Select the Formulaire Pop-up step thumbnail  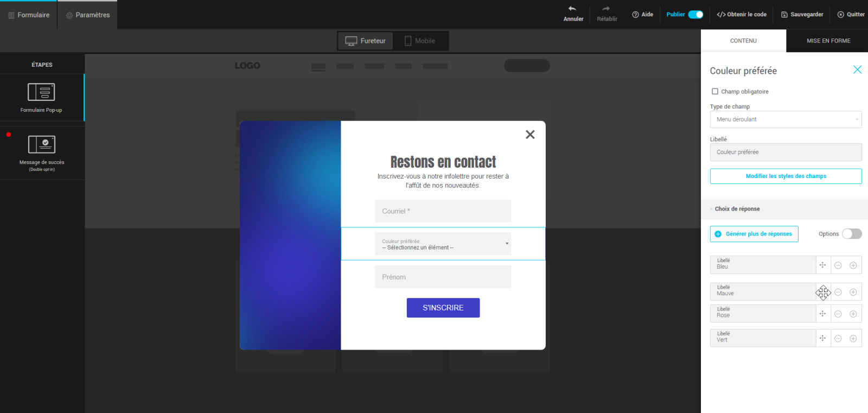point(42,92)
